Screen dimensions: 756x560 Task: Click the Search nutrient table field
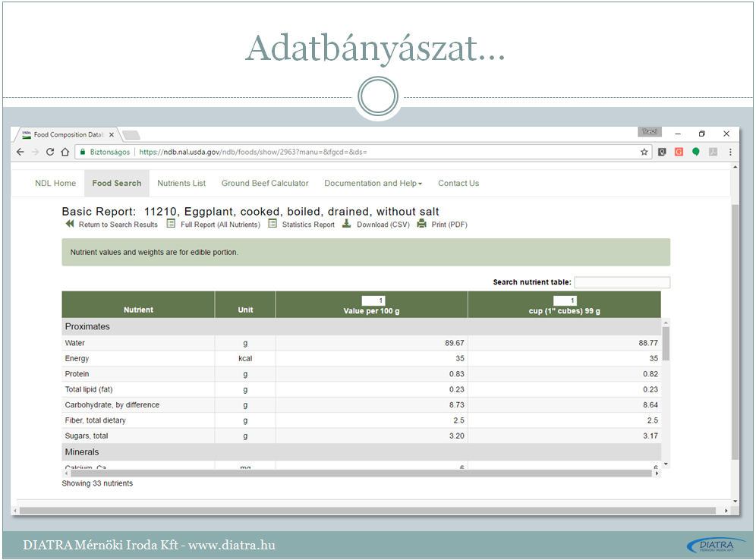tap(622, 282)
